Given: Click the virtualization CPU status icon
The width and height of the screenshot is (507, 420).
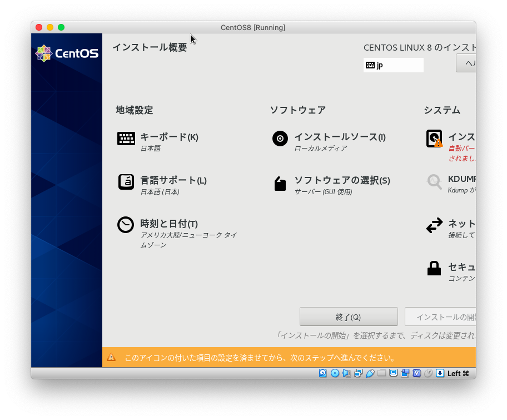Looking at the screenshot, I should (x=417, y=373).
